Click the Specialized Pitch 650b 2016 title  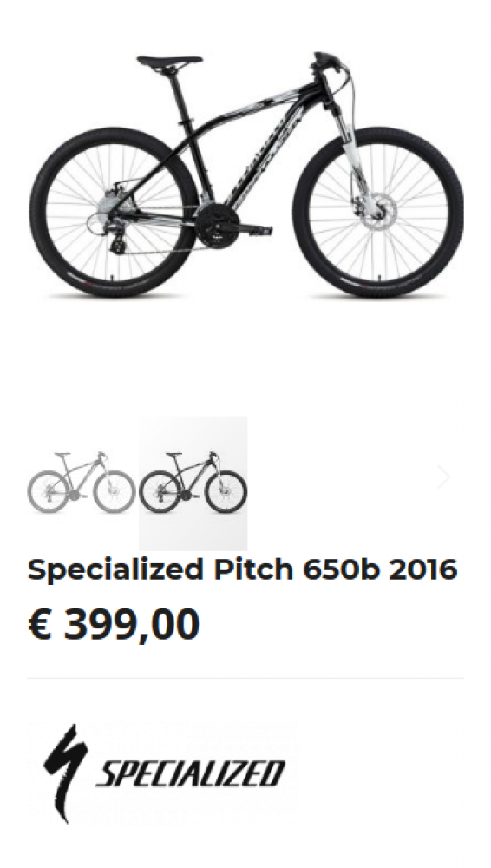(242, 570)
